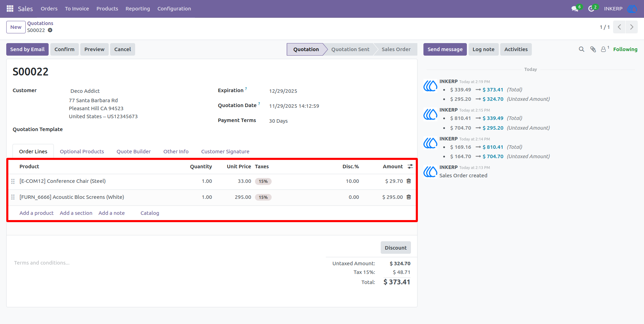Click the 15% tax tag on Conference Chair
The image size is (644, 324).
pos(263,181)
